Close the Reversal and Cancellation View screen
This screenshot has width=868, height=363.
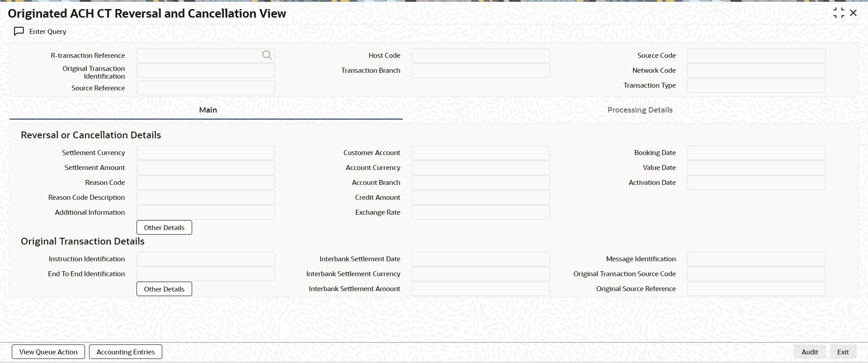tap(853, 13)
